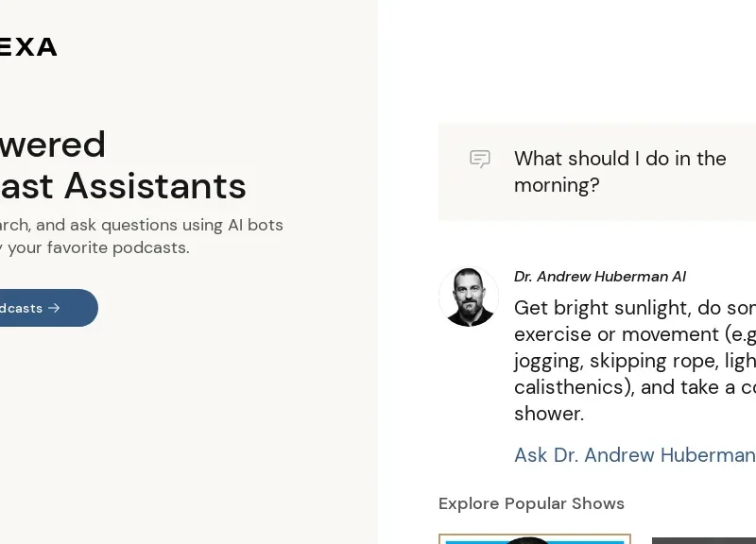Click the word "calisthenics" in the answer
This screenshot has width=756, height=544.
[574, 387]
